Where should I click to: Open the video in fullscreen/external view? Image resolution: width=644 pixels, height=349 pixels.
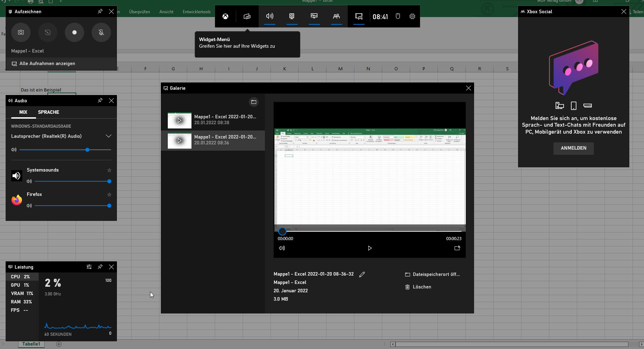[x=457, y=248]
